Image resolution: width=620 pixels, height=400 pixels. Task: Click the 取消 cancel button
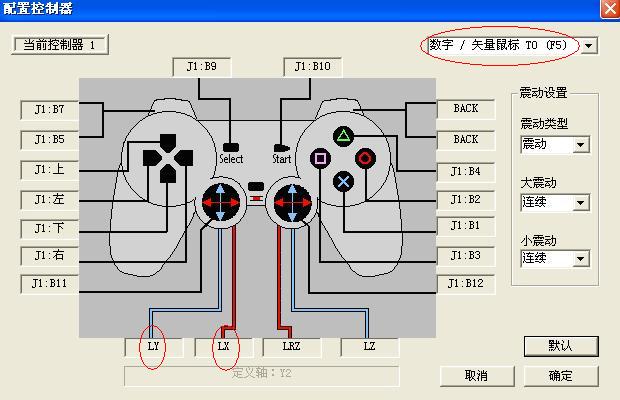pos(477,376)
